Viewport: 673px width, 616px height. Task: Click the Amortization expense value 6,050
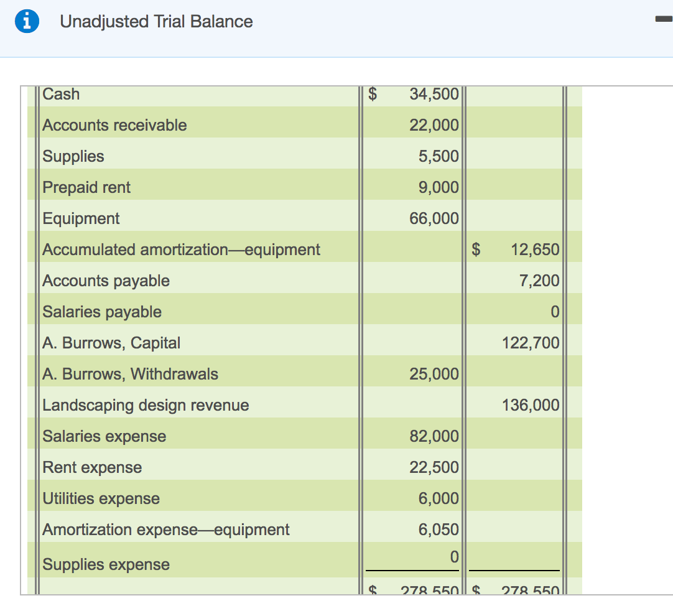tap(439, 530)
